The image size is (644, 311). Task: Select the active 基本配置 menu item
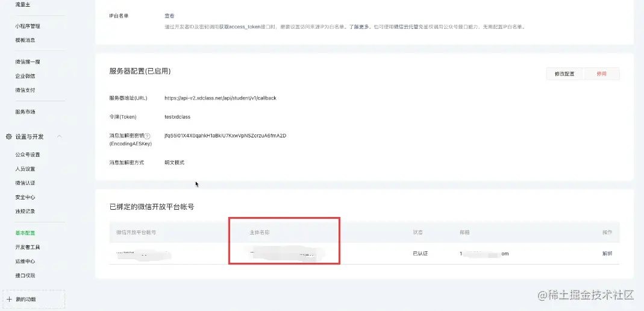25,233
